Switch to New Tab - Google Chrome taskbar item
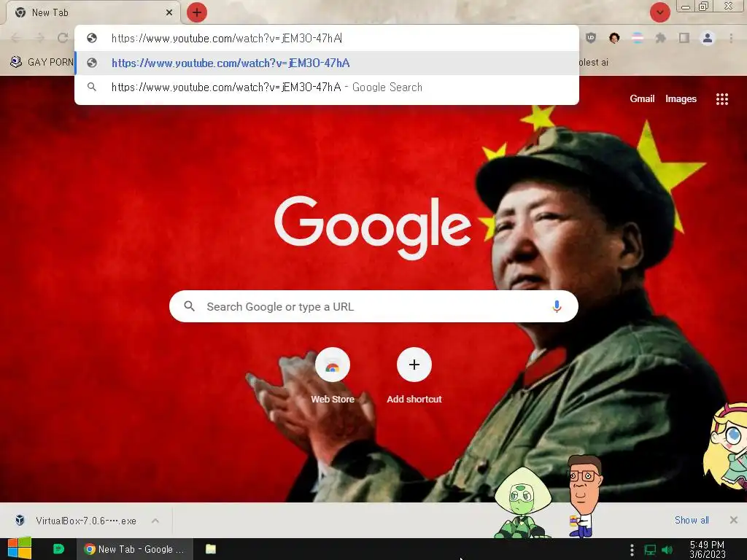The width and height of the screenshot is (747, 560). click(x=135, y=549)
